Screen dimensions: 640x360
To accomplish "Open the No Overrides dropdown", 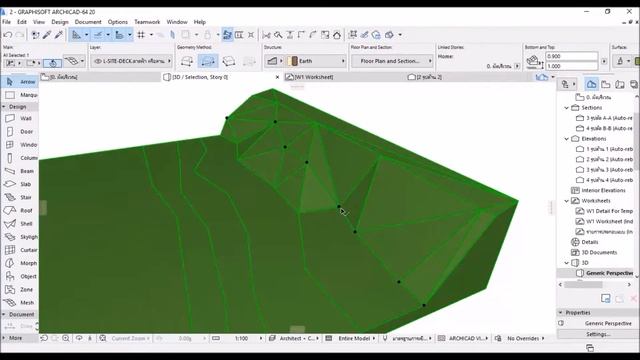I will coord(522,338).
